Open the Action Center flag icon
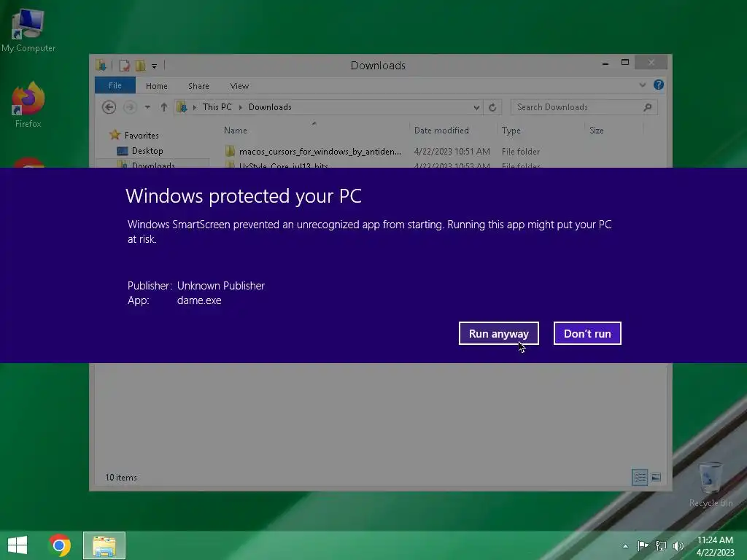 (643, 545)
